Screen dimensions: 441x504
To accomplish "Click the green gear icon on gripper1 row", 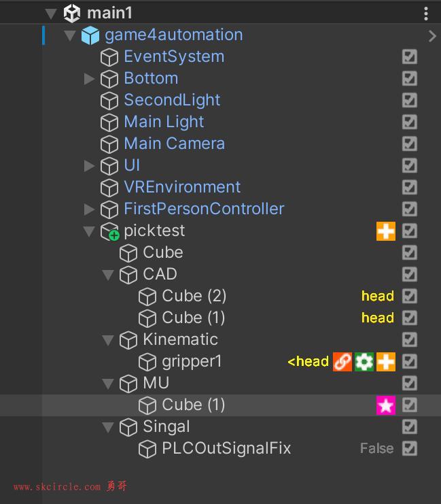I will click(x=364, y=362).
